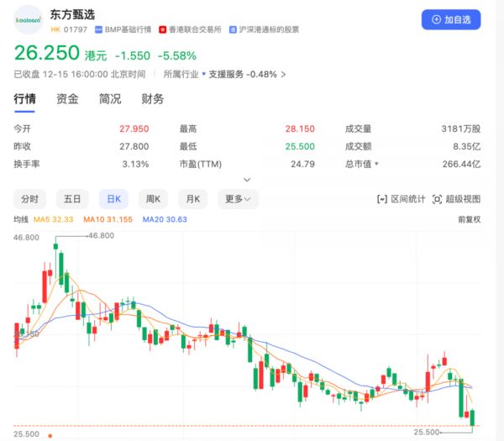Click the 区间统计 range statistics icon
Screen dimensions: 504x441
tap(383, 199)
